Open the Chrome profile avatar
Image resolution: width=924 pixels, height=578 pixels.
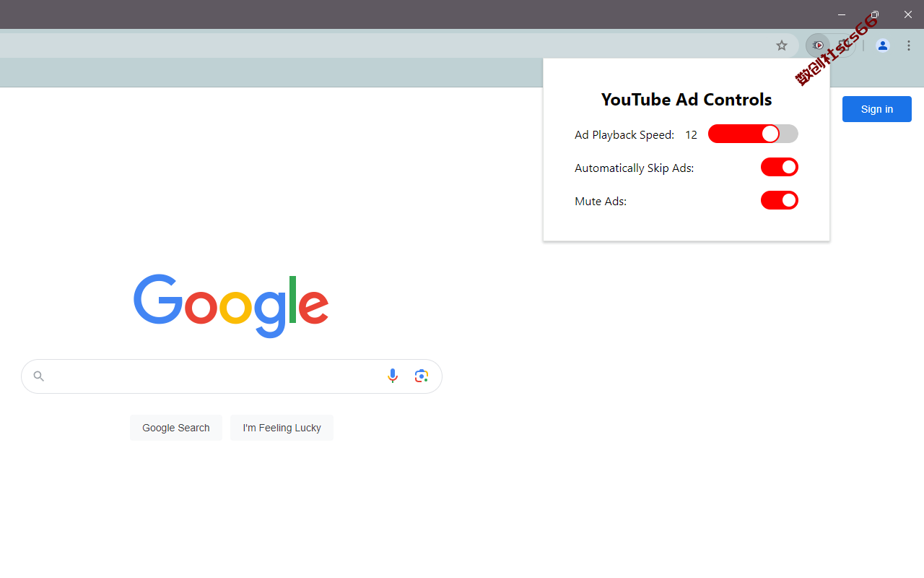tap(883, 46)
